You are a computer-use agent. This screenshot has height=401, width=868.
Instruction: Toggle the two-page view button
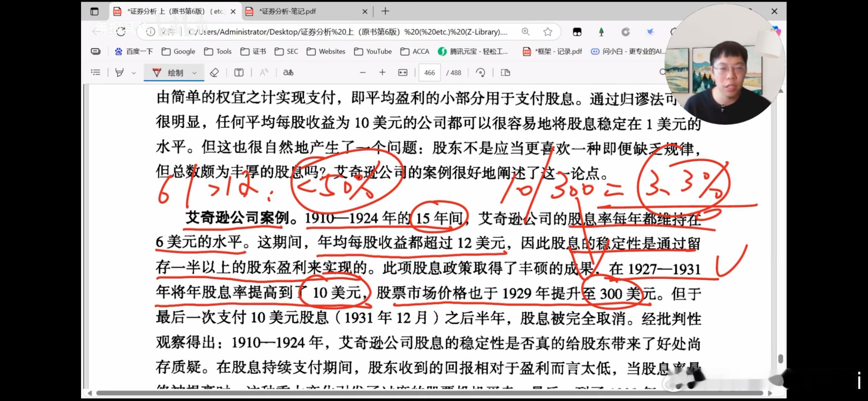[505, 72]
